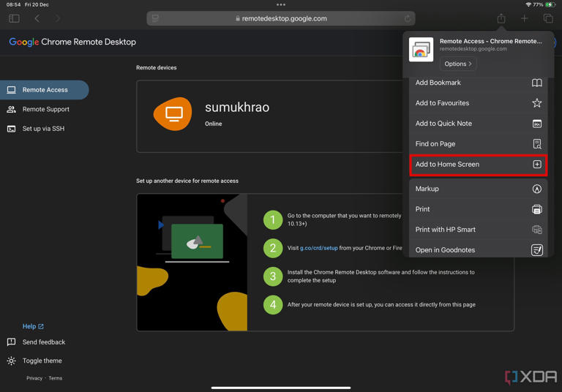Click the battery indicator in status bar

tap(550, 4)
